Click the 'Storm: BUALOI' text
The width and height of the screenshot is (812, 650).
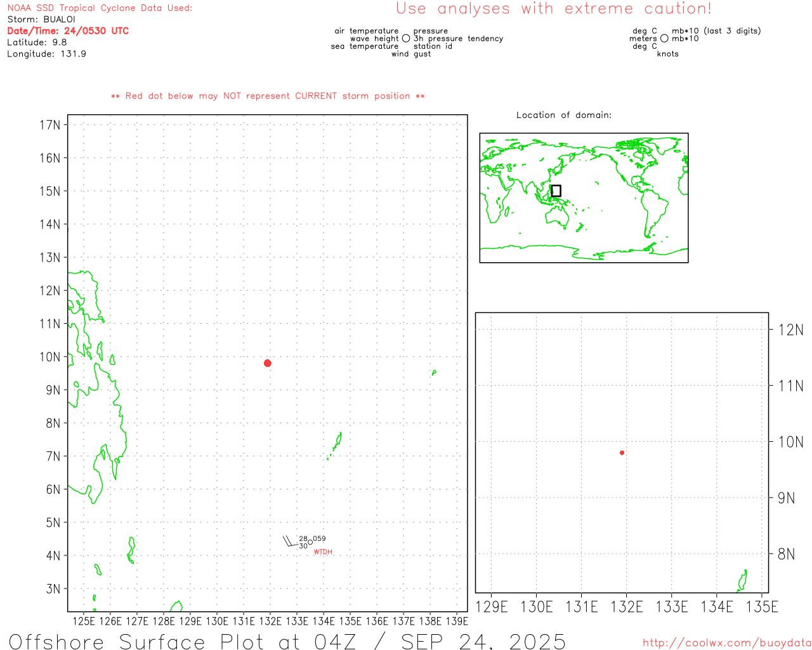pyautogui.click(x=41, y=20)
